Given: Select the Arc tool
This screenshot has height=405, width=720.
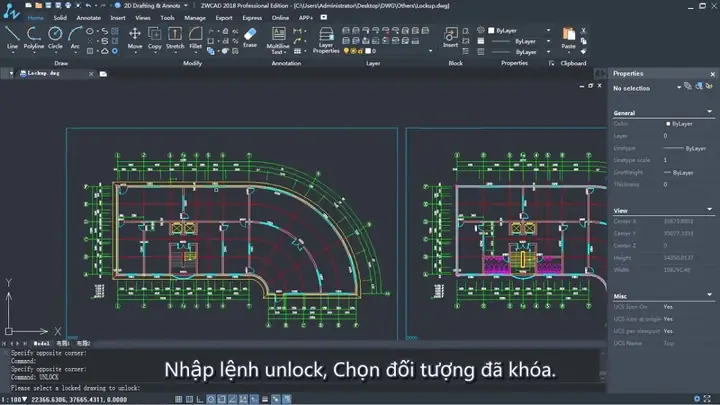Looking at the screenshot, I should 75,38.
